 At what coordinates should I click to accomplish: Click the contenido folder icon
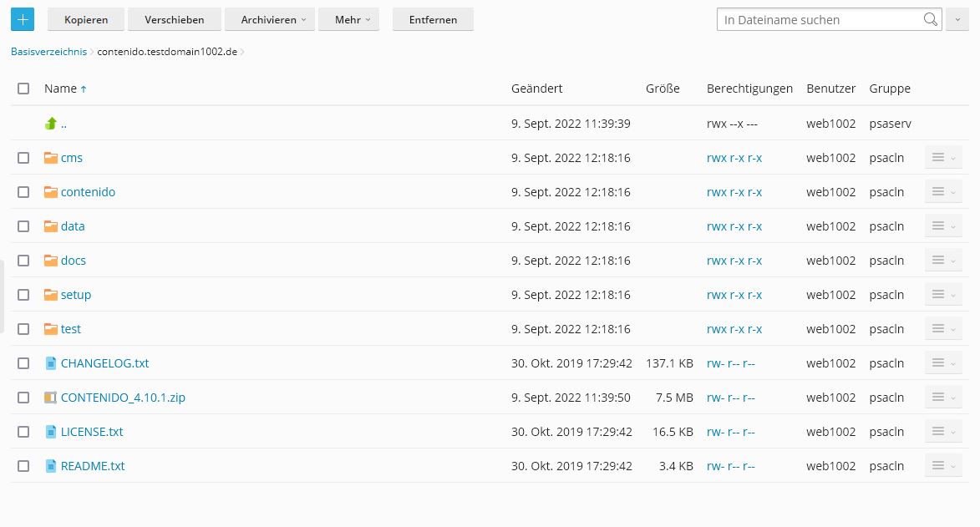click(51, 192)
